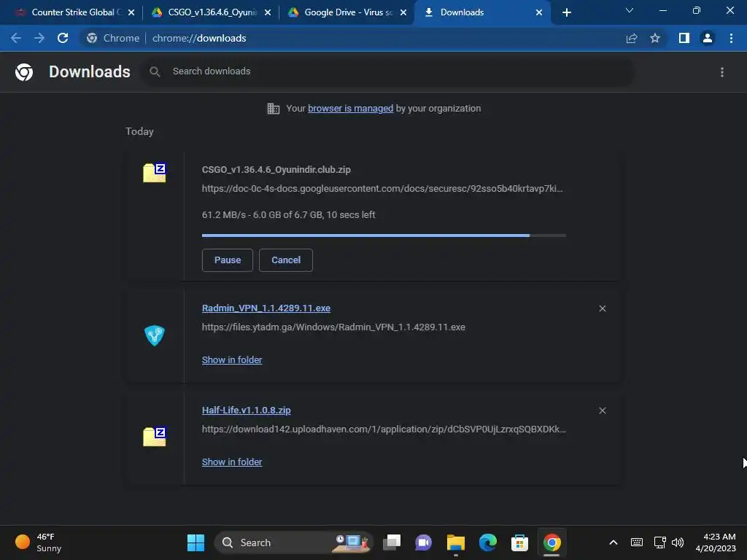747x560 pixels.
Task: Open Microsoft Store from the taskbar
Action: [519, 542]
